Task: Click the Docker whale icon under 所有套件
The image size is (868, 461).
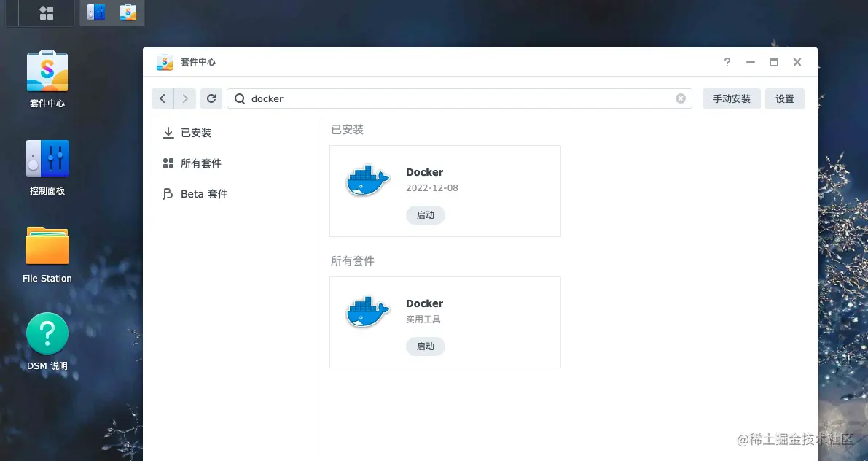Action: tap(367, 311)
